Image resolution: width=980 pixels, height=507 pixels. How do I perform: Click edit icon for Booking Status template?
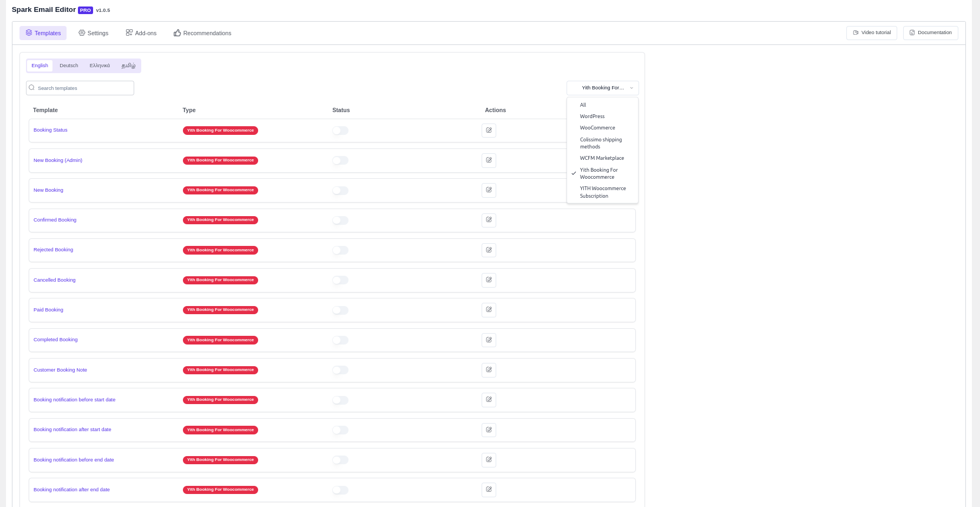(x=489, y=131)
